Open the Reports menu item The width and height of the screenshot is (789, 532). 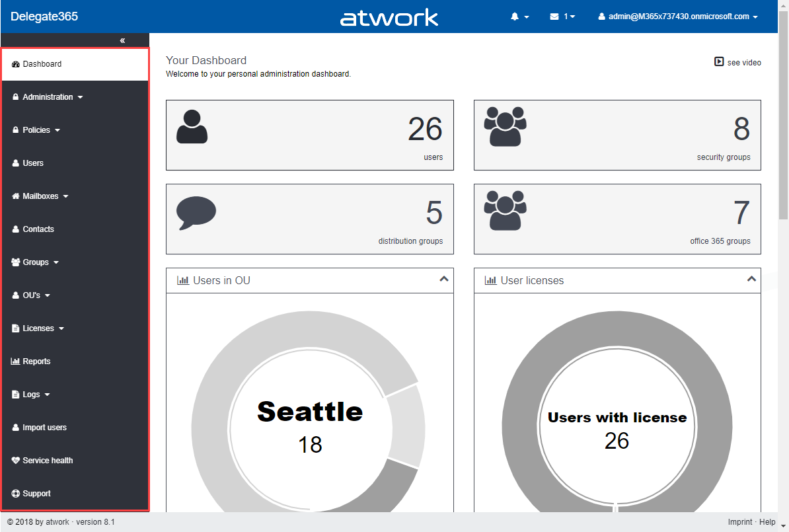point(75,361)
